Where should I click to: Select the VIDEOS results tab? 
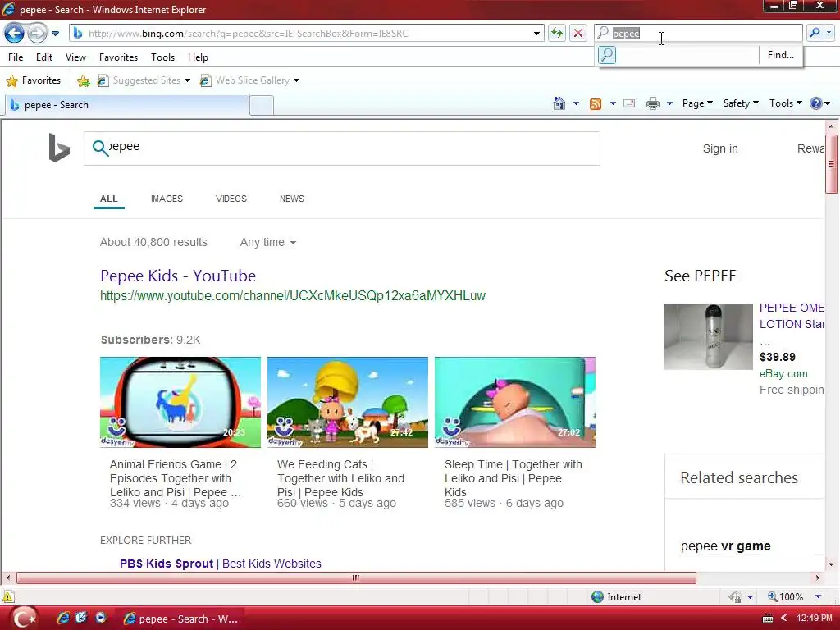[x=231, y=199]
